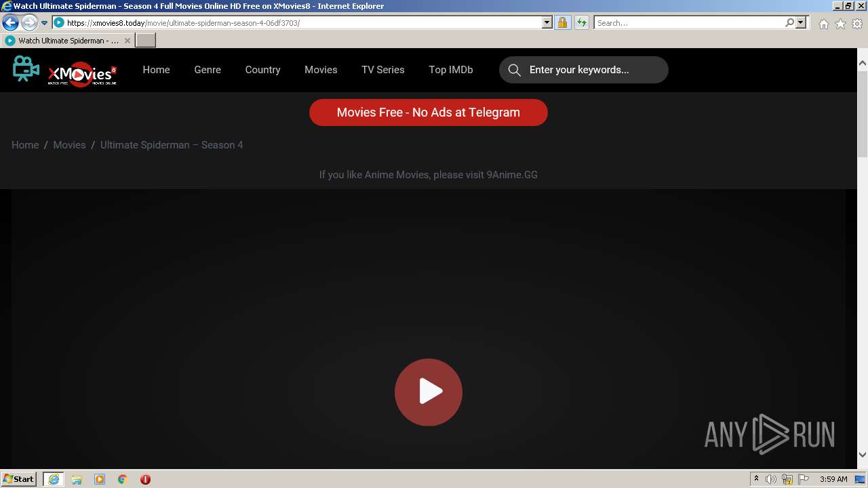Click the page scrollbar up arrow

863,64
